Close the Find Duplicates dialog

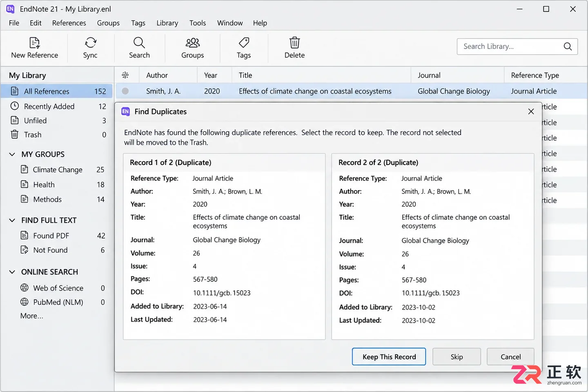point(531,111)
